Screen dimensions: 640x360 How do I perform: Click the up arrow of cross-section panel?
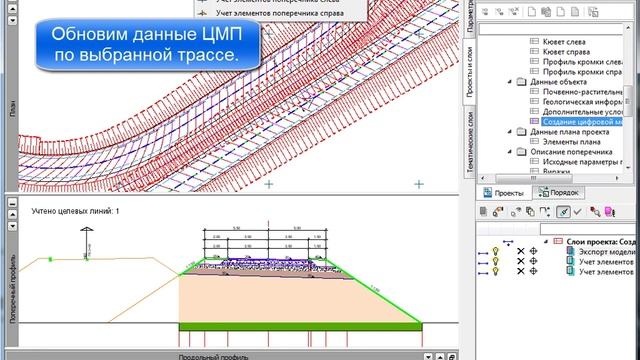click(13, 214)
